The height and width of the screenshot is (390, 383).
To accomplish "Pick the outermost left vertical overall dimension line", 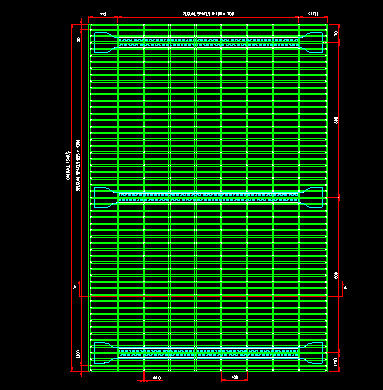I will (x=72, y=198).
